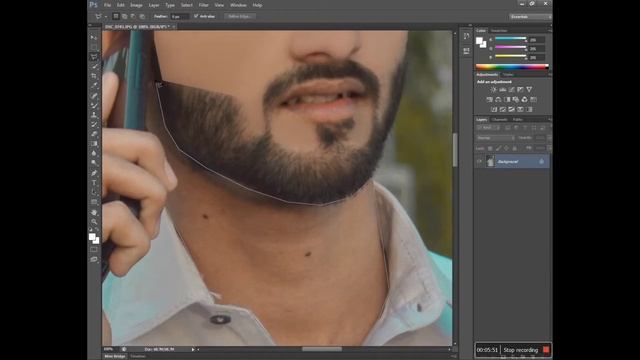The image size is (640, 360).
Task: Select the Clone Stamp tool
Action: (94, 115)
